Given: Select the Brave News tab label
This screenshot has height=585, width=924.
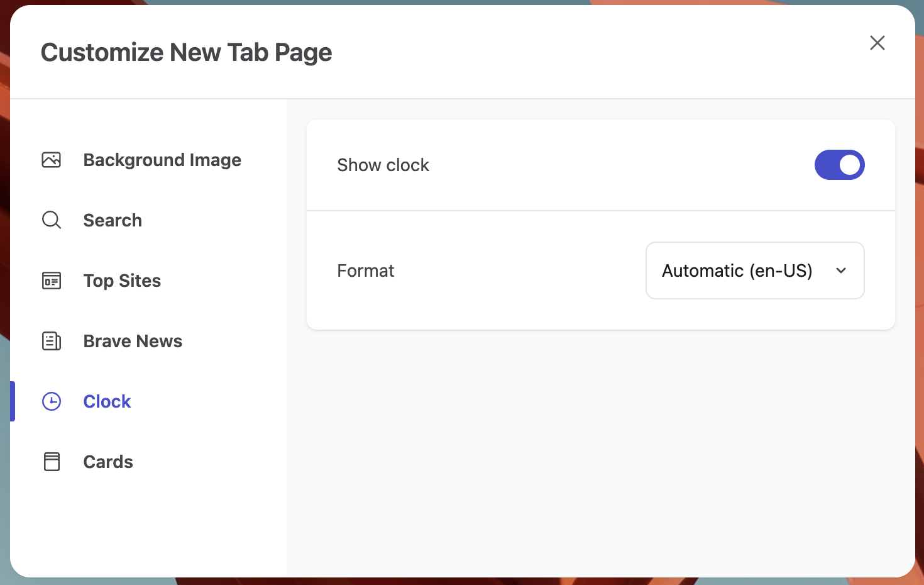Looking at the screenshot, I should coord(133,341).
